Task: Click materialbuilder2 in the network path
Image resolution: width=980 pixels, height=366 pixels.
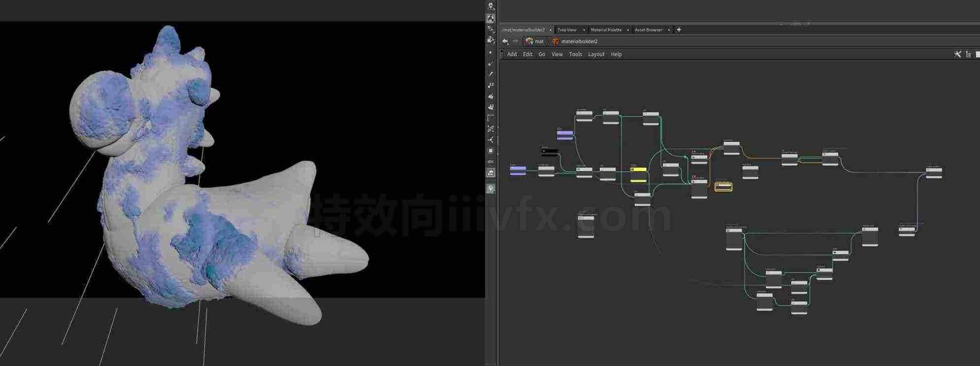Action: click(x=579, y=41)
